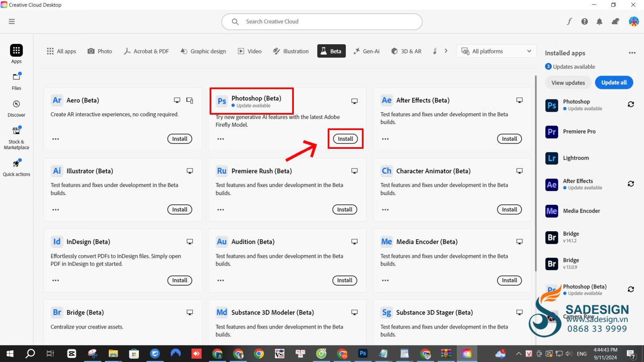
Task: Open Windows Start menu
Action: (x=10, y=354)
